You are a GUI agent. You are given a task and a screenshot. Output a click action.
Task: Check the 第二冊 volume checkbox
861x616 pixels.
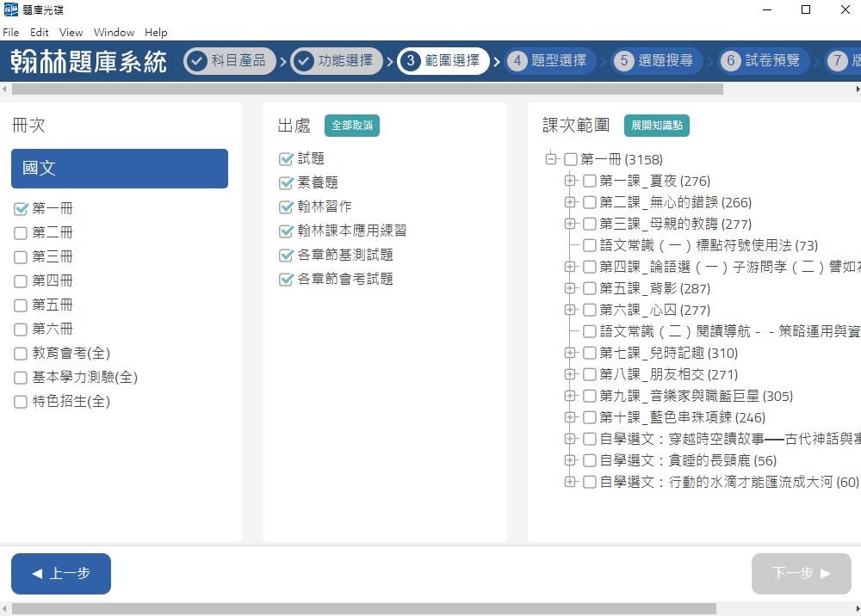point(21,232)
